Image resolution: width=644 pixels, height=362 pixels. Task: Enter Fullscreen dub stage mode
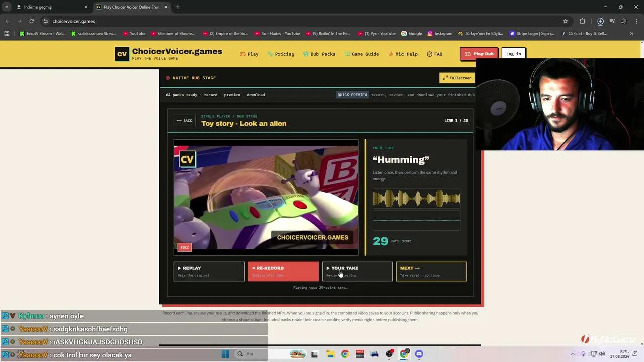tap(457, 78)
